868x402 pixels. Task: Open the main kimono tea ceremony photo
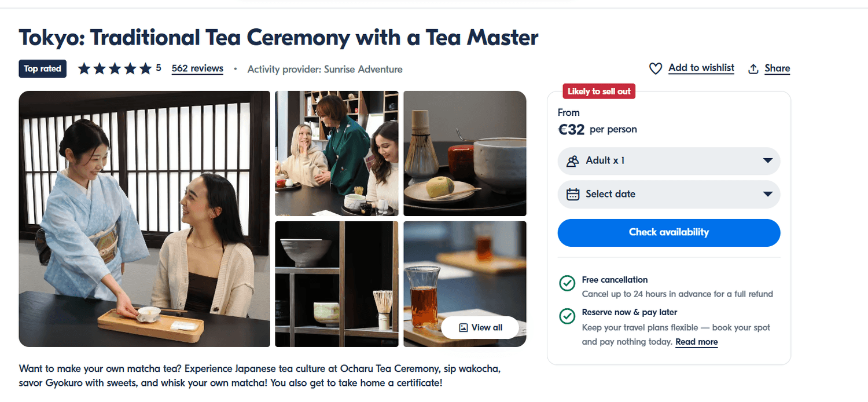pyautogui.click(x=144, y=219)
